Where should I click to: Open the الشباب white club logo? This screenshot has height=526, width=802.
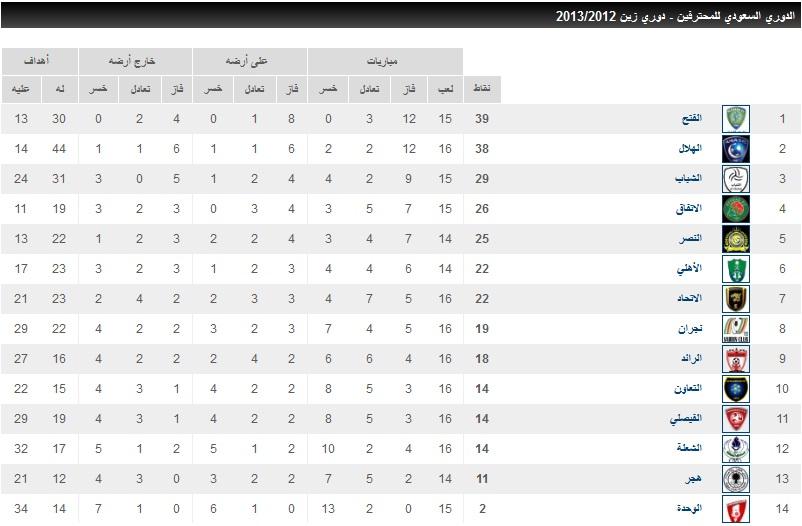(736, 179)
